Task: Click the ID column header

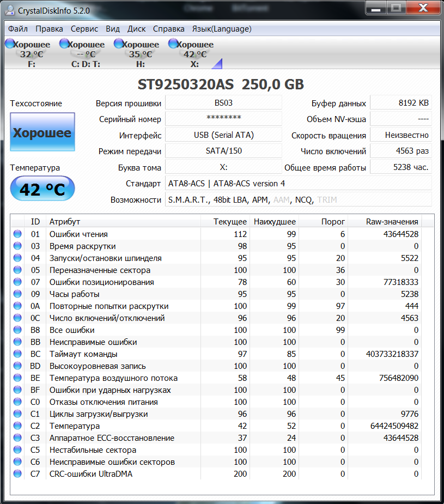Action: point(35,221)
